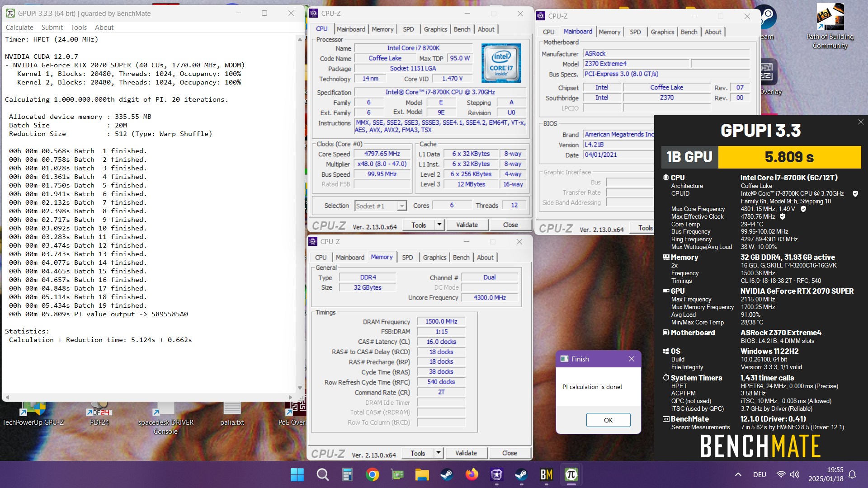
Task: Open Windows Start menu
Action: [x=297, y=474]
